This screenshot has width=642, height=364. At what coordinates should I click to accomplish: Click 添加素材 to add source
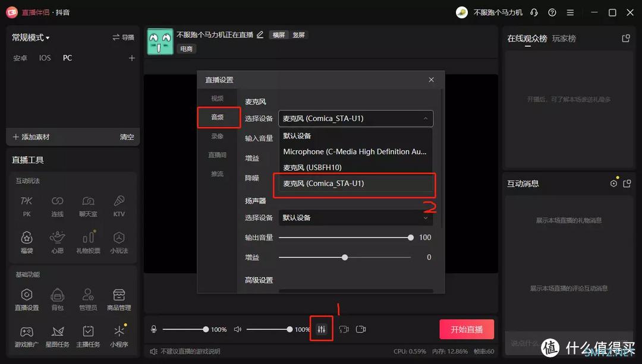point(31,137)
